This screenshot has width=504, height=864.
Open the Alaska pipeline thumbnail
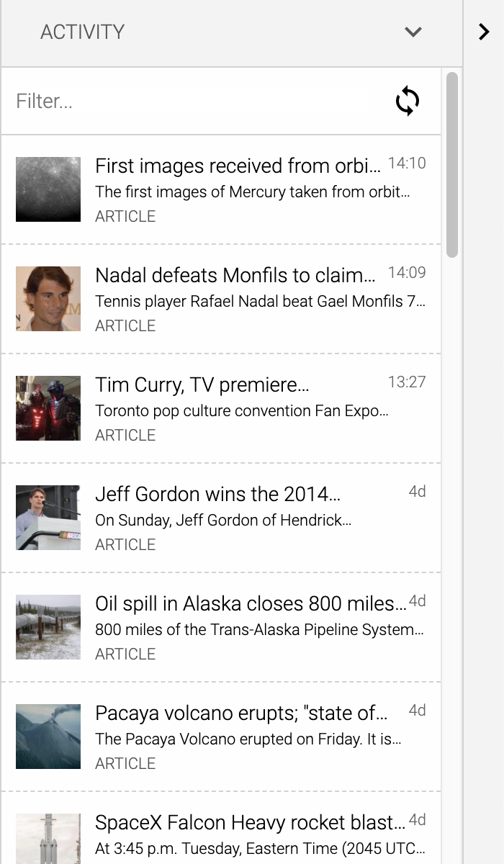pos(48,627)
